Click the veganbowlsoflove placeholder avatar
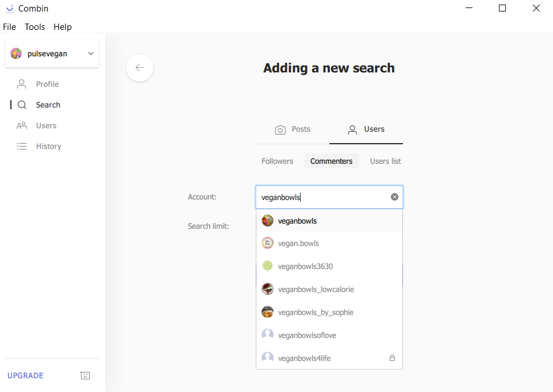This screenshot has height=392, width=553. click(267, 335)
